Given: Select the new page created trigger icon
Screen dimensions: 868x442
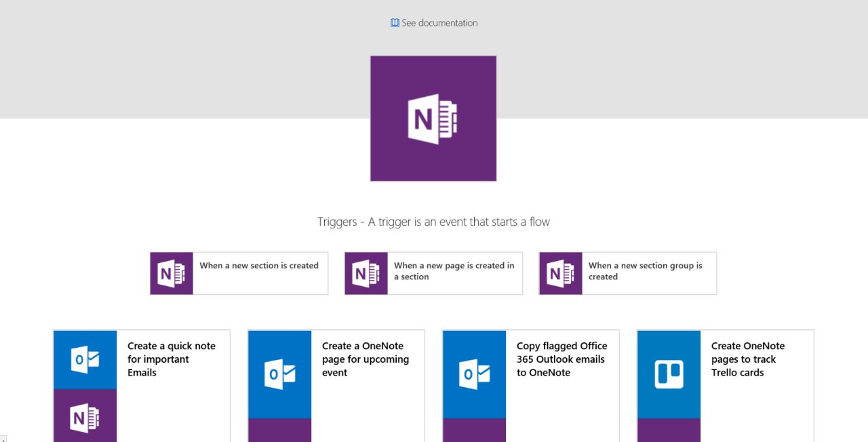Looking at the screenshot, I should pos(366,273).
